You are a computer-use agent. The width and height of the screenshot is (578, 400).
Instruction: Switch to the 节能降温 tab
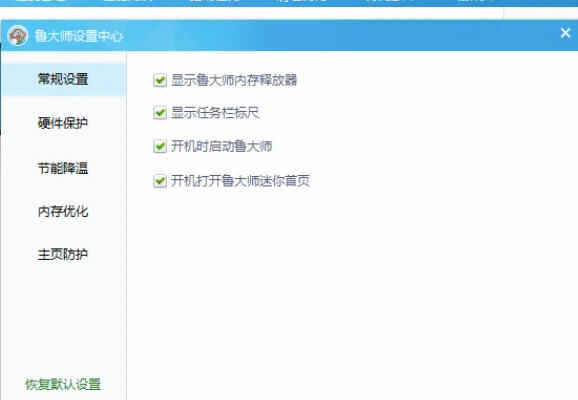[63, 168]
